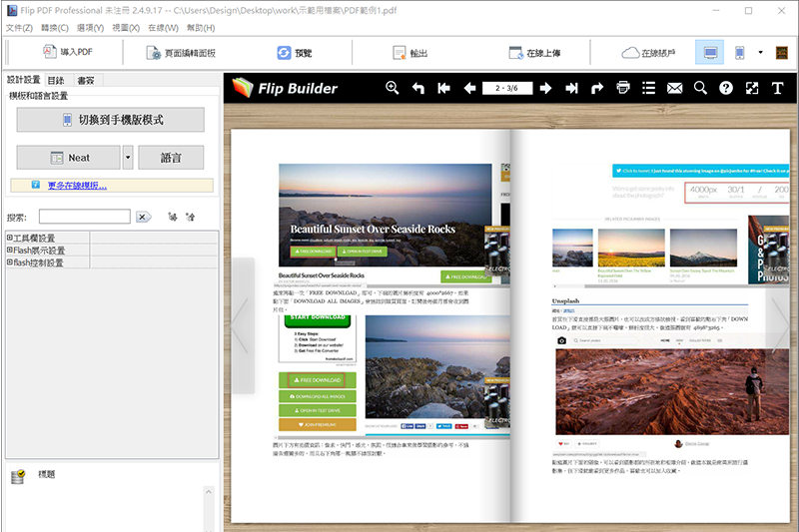799x532 pixels.
Task: Switch to the 目錄 tab
Action: tap(56, 81)
